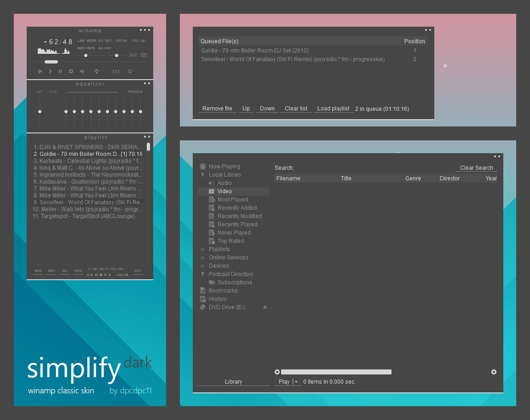Image resolution: width=530 pixels, height=420 pixels.
Task: Open Subscriptions under Podcast Directory
Action: pos(234,282)
